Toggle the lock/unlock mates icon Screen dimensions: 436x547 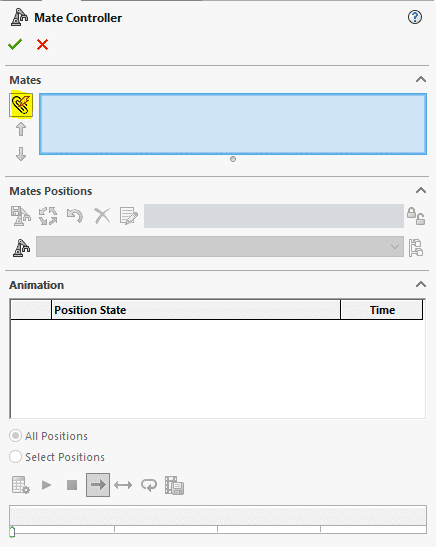click(416, 216)
